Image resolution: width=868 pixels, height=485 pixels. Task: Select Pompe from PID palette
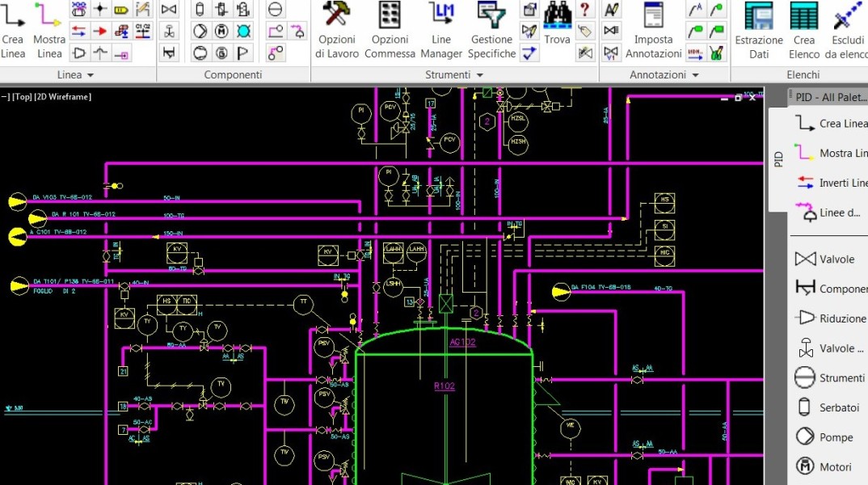(835, 437)
